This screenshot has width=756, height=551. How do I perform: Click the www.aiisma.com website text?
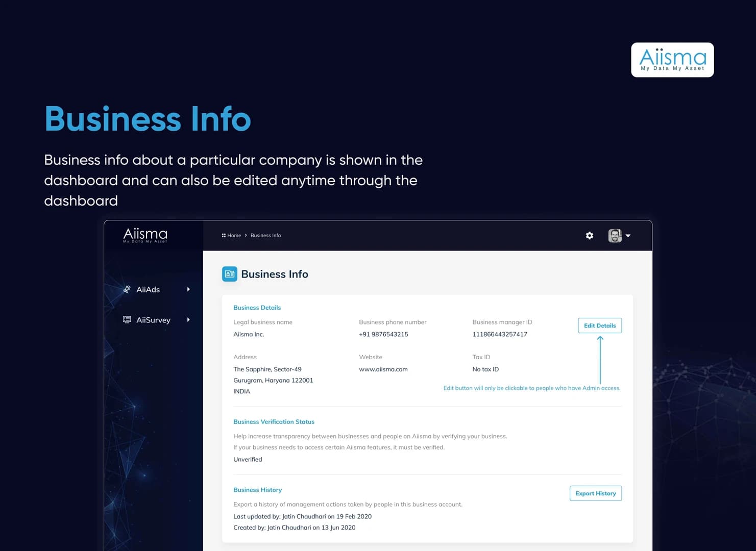[383, 369]
